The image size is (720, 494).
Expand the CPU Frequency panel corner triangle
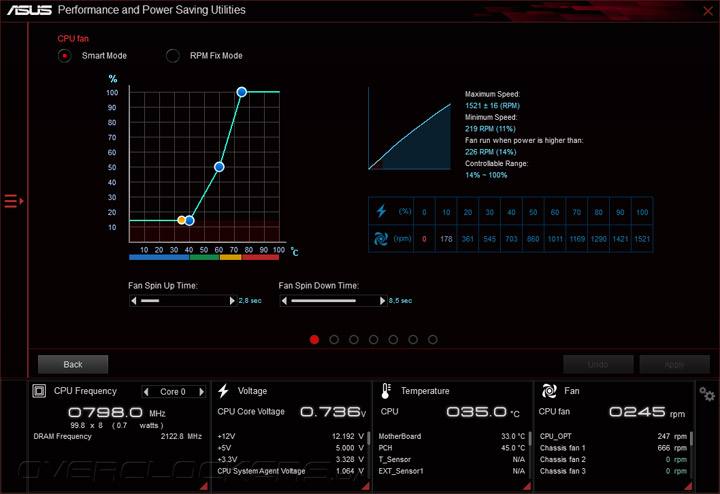[x=203, y=486]
